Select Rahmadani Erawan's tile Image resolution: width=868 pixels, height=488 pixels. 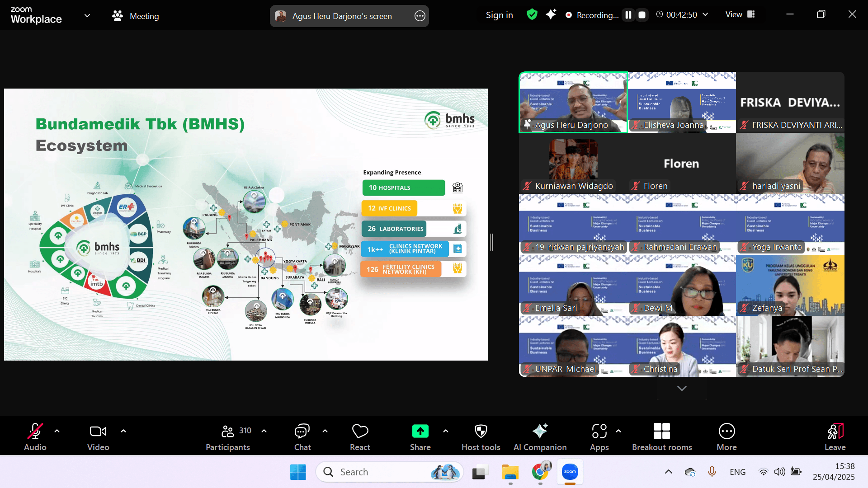(682, 225)
